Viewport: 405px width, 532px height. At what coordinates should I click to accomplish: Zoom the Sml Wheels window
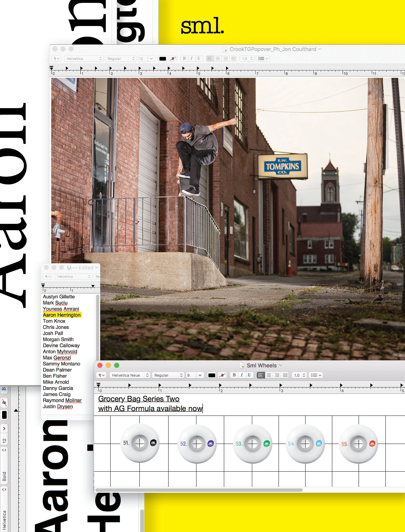pyautogui.click(x=117, y=365)
